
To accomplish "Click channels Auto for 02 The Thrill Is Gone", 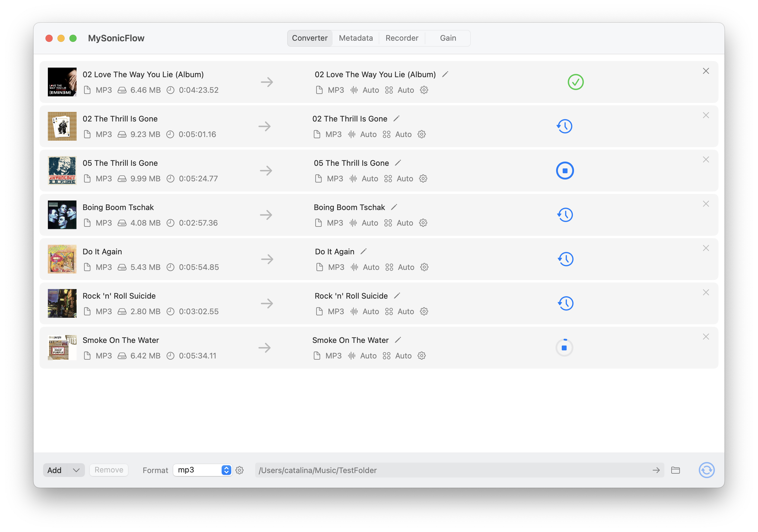I will (404, 134).
